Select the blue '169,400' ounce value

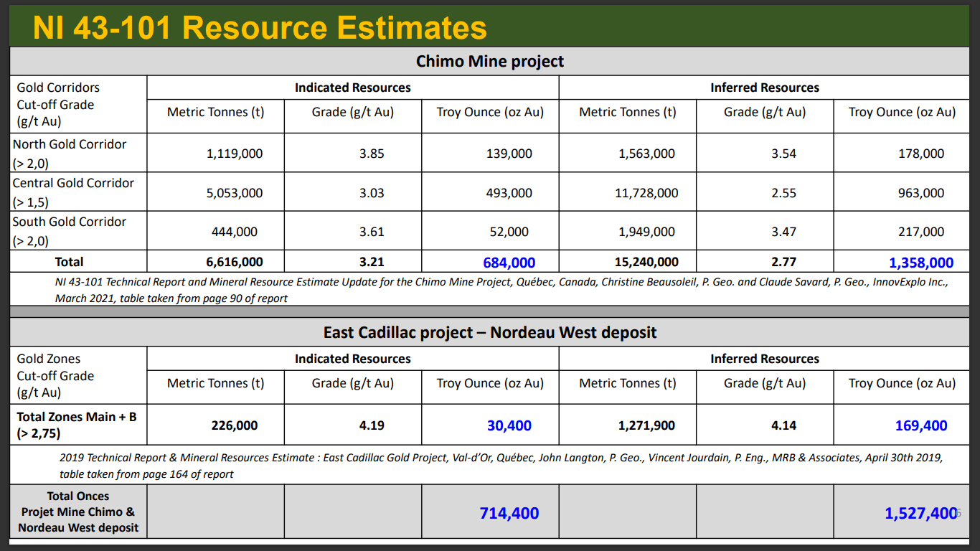[x=921, y=425]
